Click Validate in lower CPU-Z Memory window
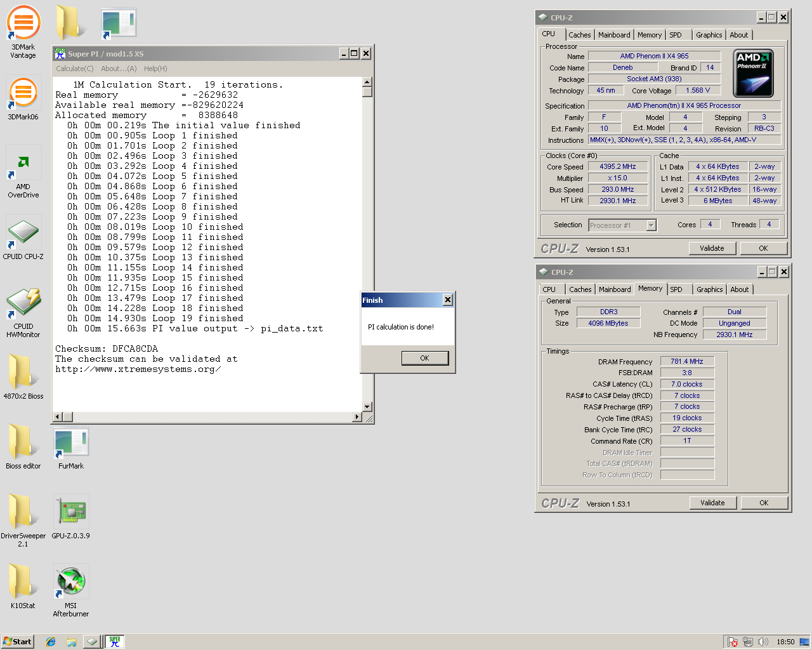Screen dimensions: 812x650 point(712,503)
